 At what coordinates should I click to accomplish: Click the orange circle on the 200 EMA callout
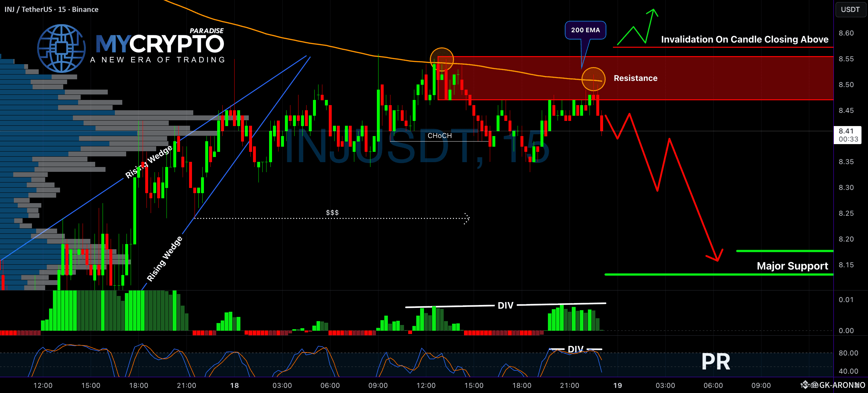pos(593,79)
